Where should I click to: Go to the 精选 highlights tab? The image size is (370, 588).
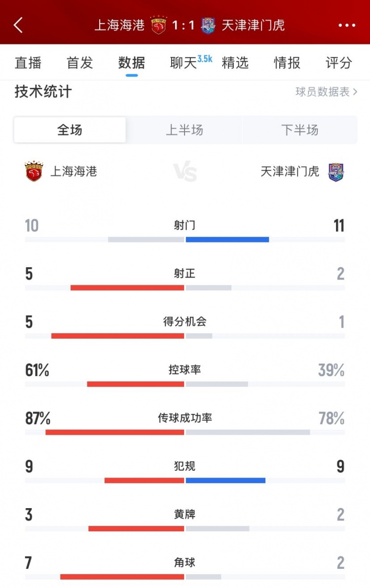click(x=235, y=63)
